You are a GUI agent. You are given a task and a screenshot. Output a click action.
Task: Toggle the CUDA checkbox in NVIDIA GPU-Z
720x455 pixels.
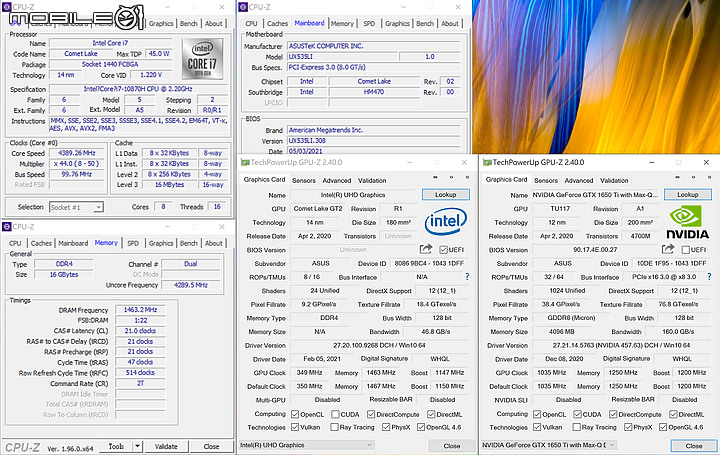[577, 414]
